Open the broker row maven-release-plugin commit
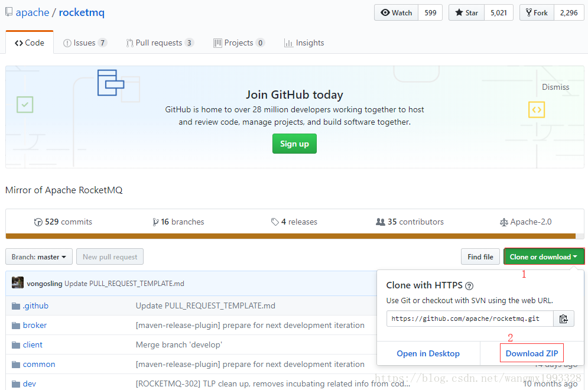588x390 pixels. pos(250,325)
